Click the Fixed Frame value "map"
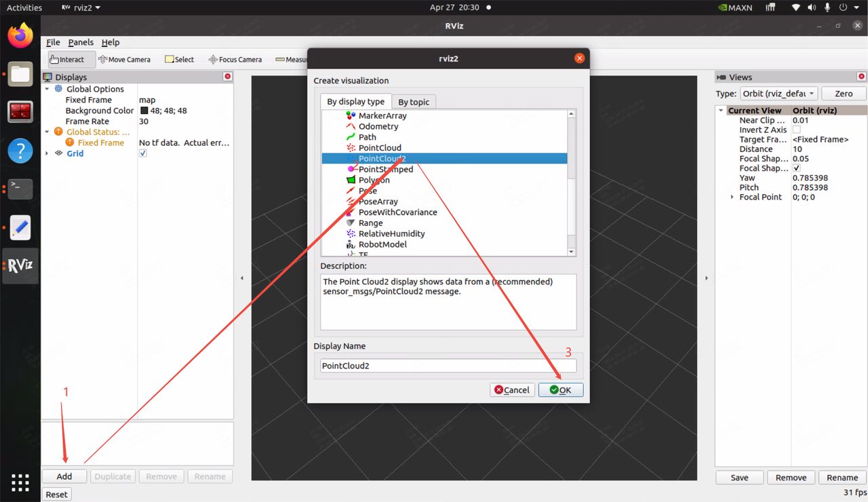The height and width of the screenshot is (502, 868). tap(147, 100)
